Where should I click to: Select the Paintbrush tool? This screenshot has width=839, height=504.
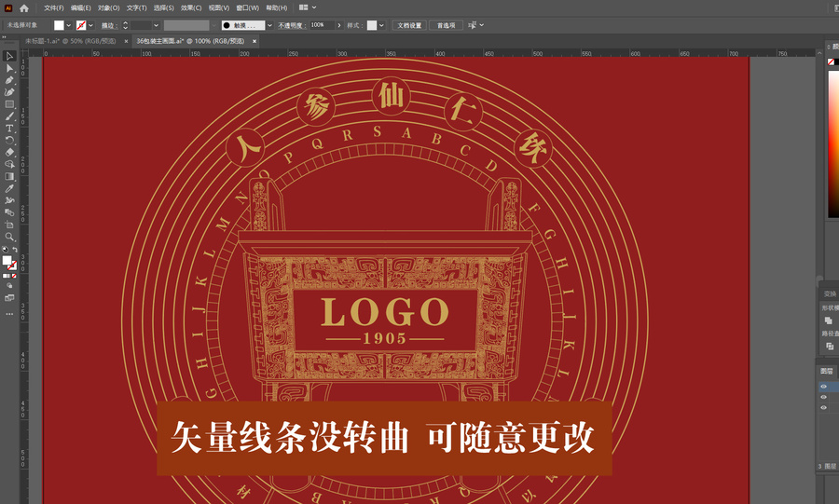tap(9, 116)
